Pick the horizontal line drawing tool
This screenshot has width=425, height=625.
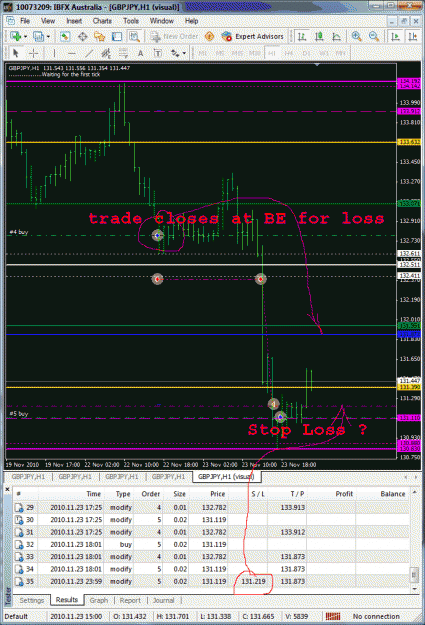coord(72,53)
